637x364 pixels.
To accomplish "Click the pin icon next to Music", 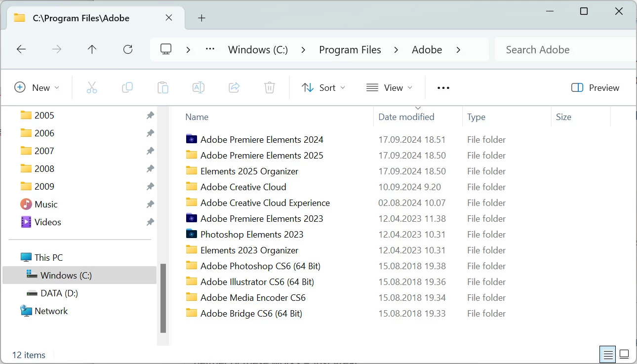I will pyautogui.click(x=150, y=204).
